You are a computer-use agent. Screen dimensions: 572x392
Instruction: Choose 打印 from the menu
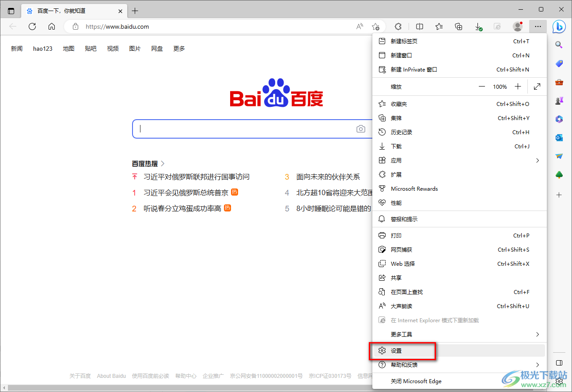tap(459, 235)
